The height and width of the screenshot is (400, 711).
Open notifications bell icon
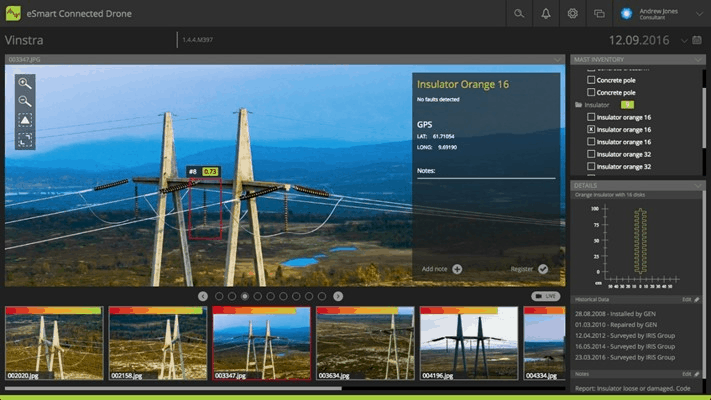pos(545,14)
